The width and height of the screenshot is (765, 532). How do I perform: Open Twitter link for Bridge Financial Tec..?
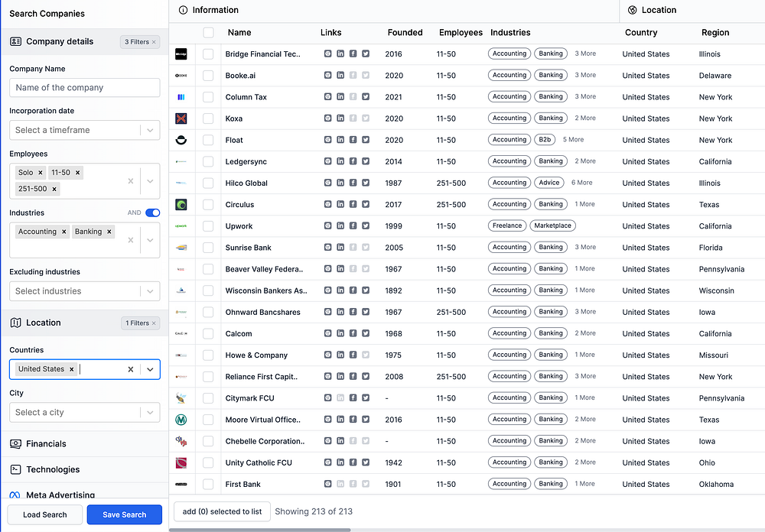click(366, 54)
